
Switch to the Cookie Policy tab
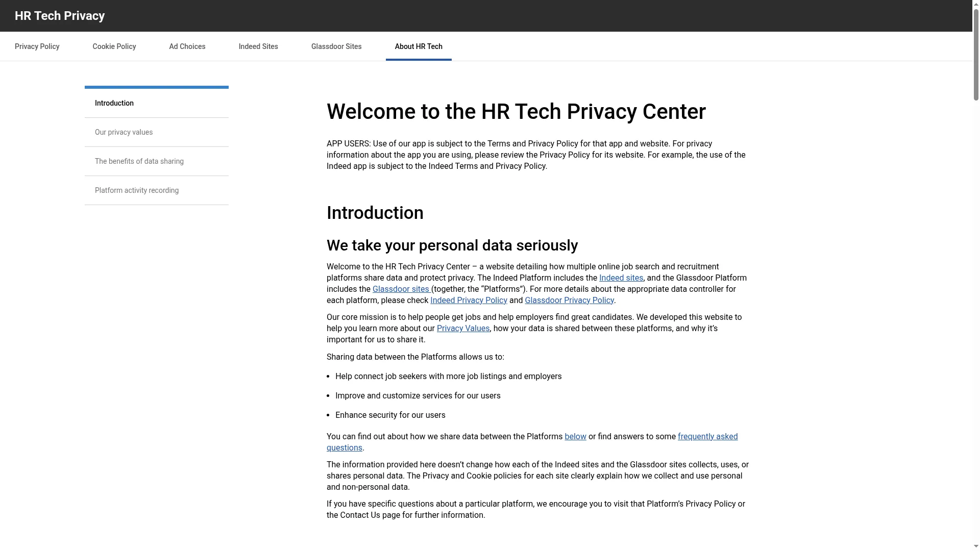pyautogui.click(x=114, y=46)
